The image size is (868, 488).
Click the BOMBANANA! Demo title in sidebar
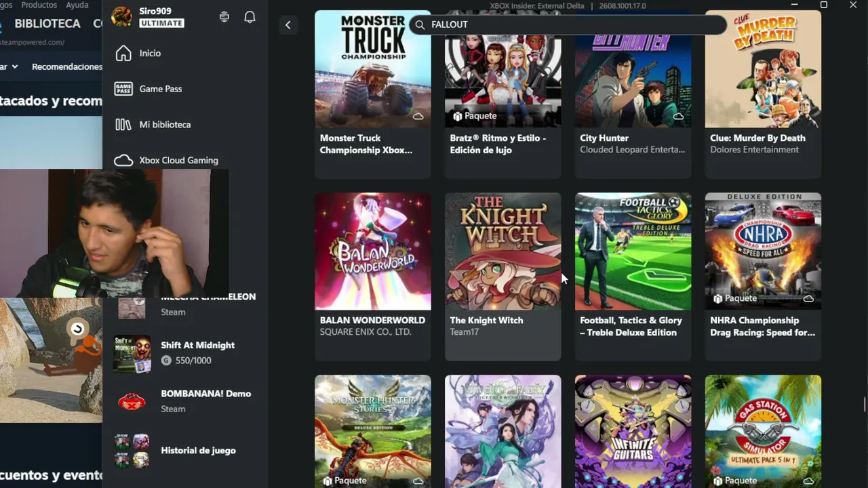click(206, 394)
